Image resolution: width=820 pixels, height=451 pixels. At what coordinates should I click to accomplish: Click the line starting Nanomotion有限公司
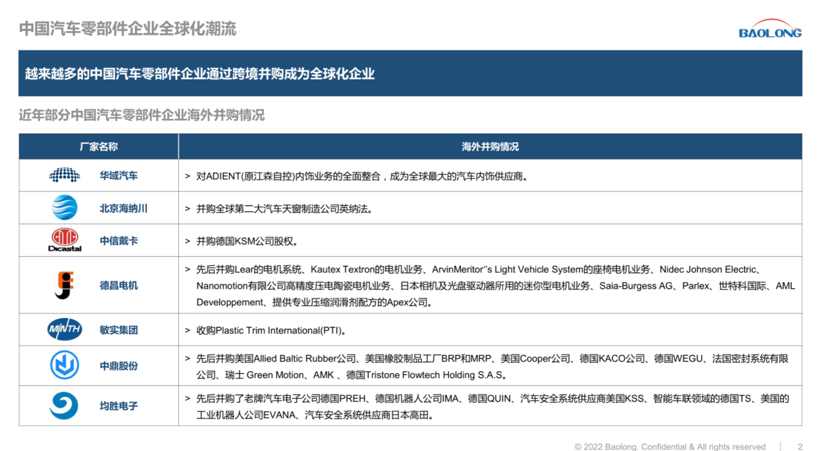tap(495, 286)
